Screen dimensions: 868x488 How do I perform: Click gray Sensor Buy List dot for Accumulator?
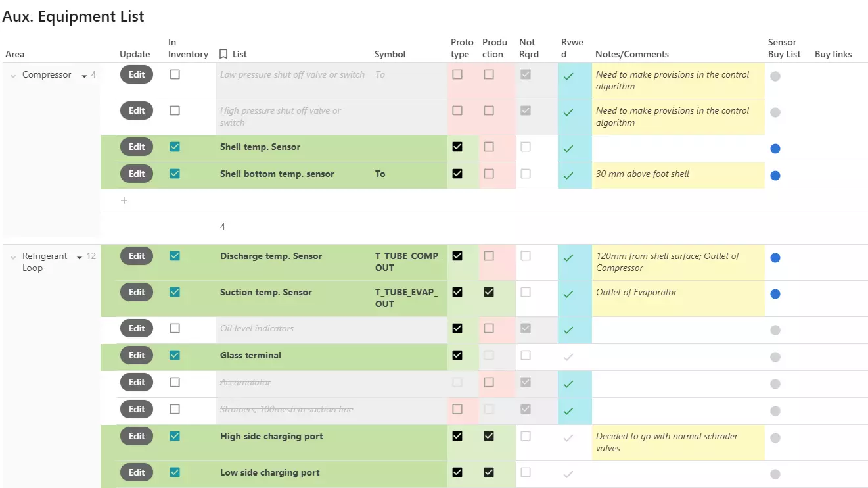pyautogui.click(x=775, y=384)
